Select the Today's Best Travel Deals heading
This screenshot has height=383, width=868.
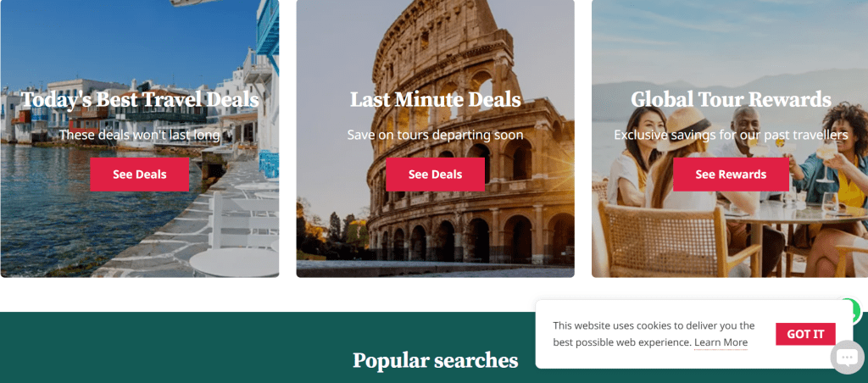[x=140, y=100]
